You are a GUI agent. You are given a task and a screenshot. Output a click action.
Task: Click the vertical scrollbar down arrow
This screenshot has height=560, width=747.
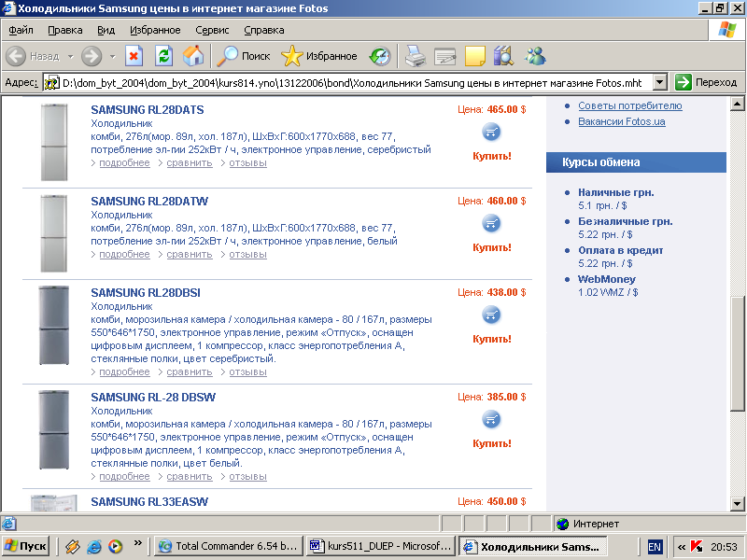[x=737, y=503]
